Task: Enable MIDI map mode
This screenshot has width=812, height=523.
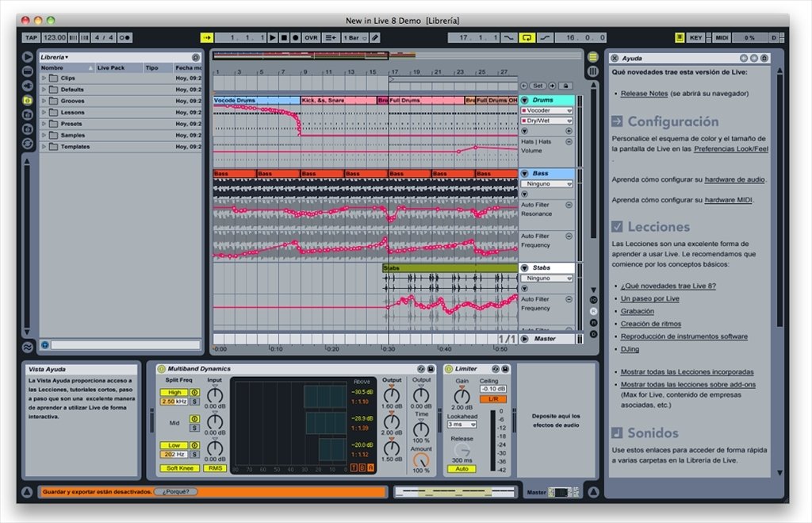Action: (x=722, y=37)
